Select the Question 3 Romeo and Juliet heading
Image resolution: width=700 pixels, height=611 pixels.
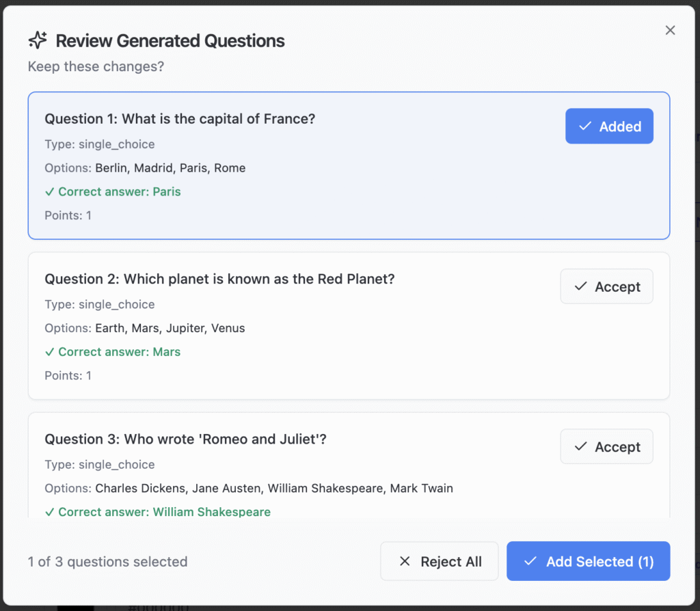tap(185, 439)
